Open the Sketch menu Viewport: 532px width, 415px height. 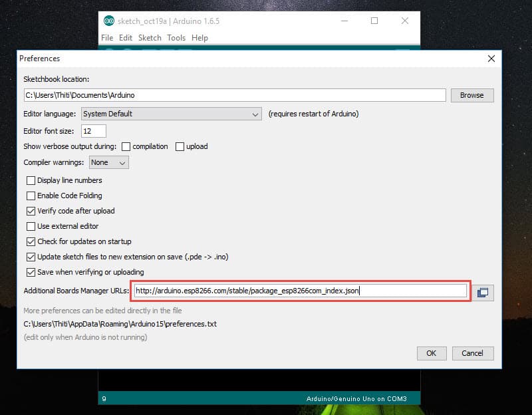click(x=150, y=38)
